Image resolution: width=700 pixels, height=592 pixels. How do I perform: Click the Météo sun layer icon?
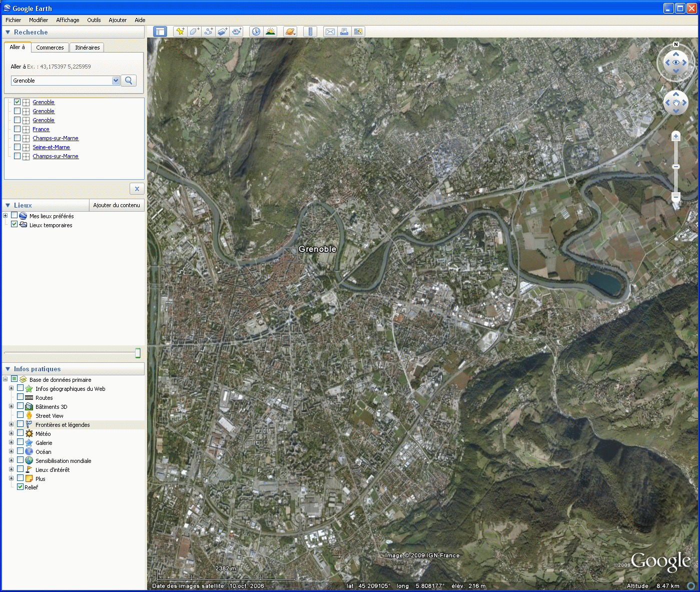(x=29, y=434)
